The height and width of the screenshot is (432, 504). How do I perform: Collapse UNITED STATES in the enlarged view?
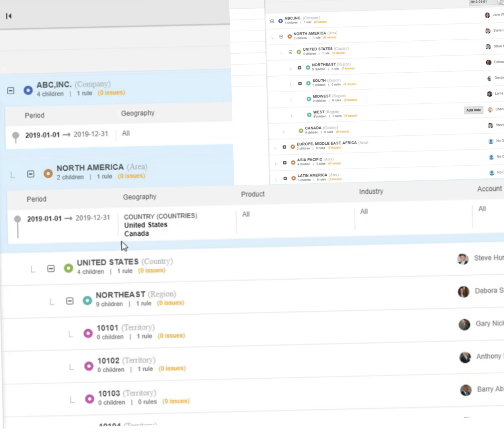point(51,269)
